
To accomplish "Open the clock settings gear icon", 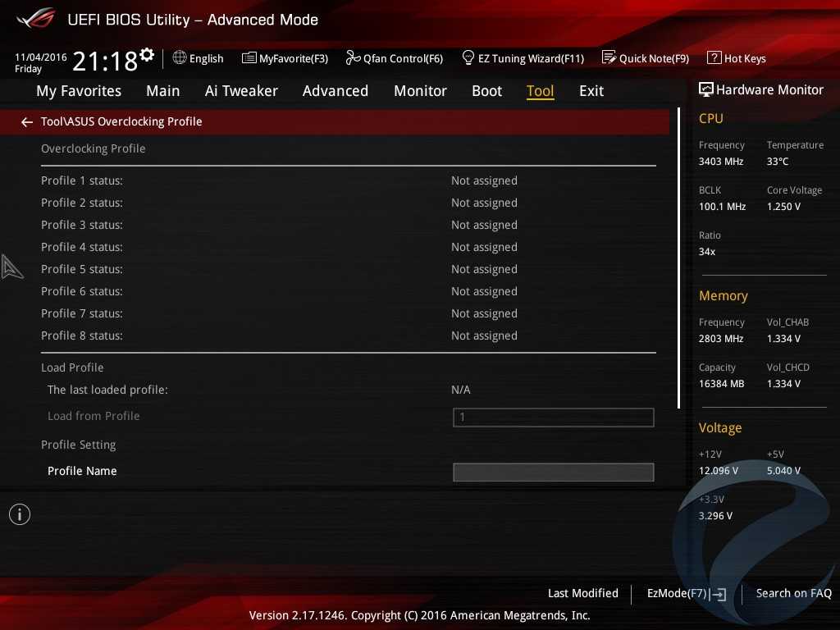I will click(x=147, y=55).
